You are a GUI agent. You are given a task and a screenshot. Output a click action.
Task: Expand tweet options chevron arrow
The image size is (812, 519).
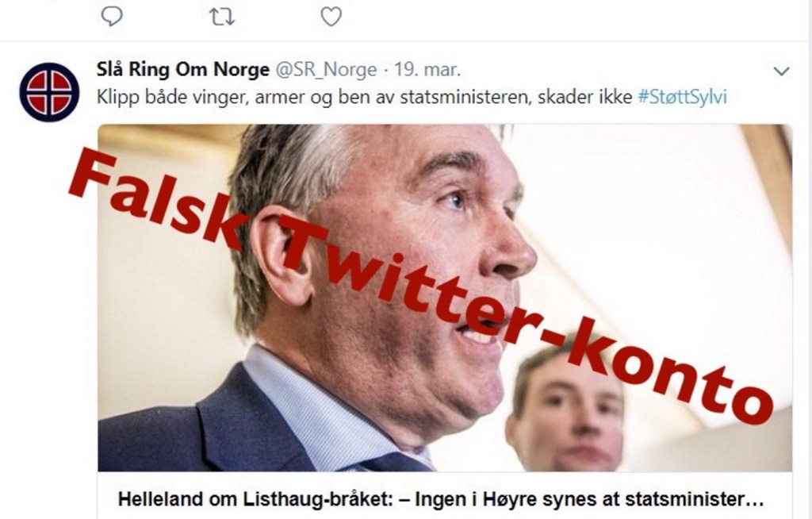(x=781, y=71)
